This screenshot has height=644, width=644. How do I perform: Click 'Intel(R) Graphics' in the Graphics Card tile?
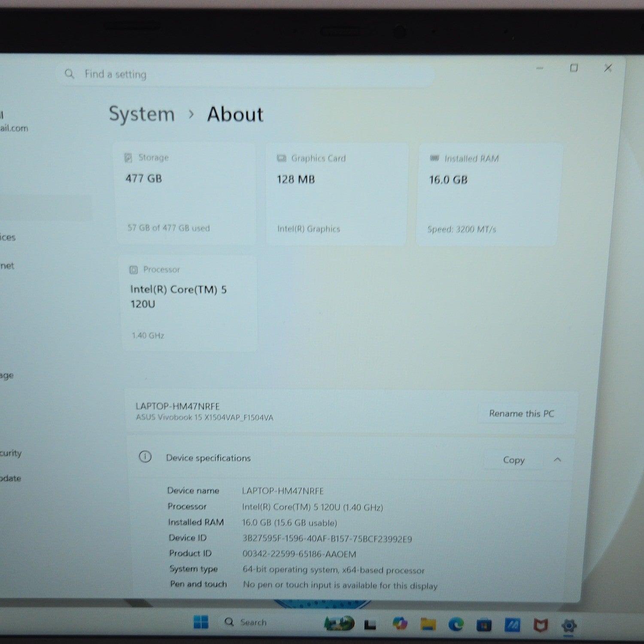pyautogui.click(x=309, y=229)
